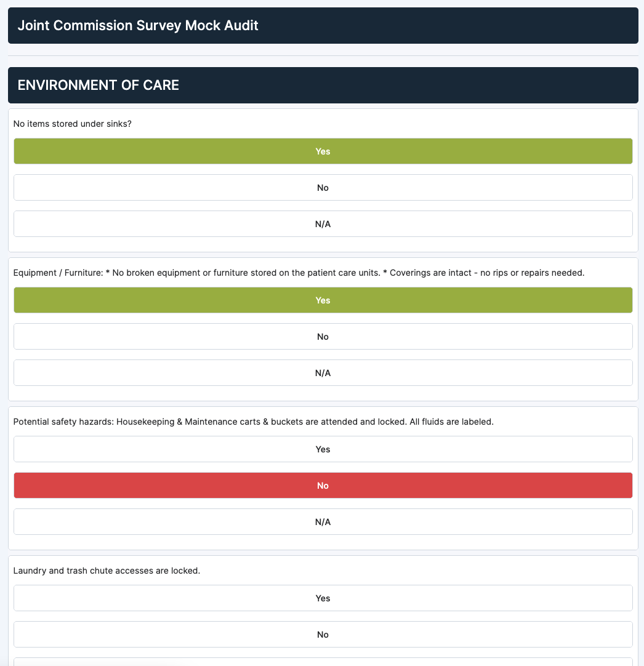The image size is (644, 666).
Task: Choose No for items stored under sinks
Action: coord(323,187)
